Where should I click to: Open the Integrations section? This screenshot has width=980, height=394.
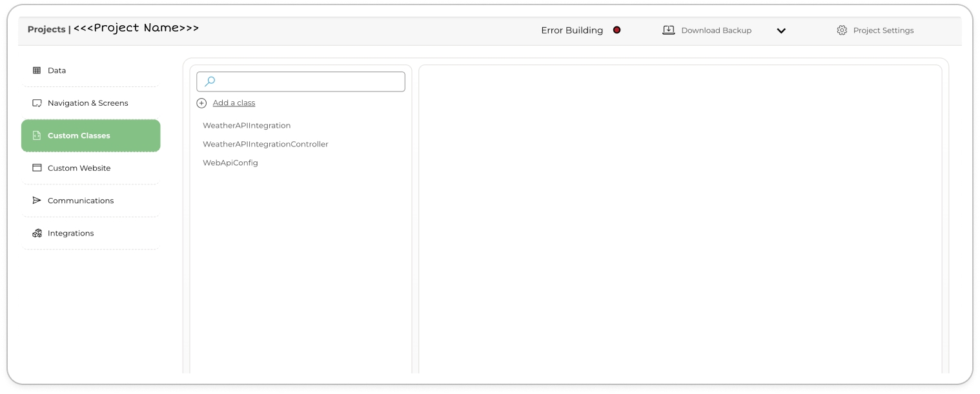coord(70,233)
